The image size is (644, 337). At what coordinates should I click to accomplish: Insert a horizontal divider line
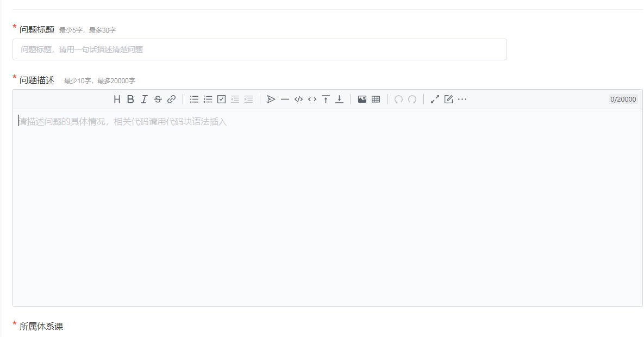pyautogui.click(x=285, y=99)
